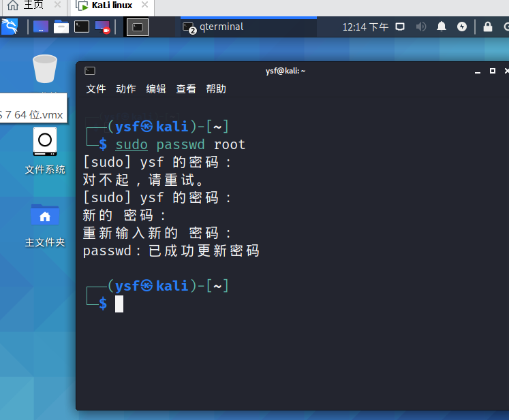Select the active workspace switcher box
Screen dimensions: 509x420
point(138,27)
